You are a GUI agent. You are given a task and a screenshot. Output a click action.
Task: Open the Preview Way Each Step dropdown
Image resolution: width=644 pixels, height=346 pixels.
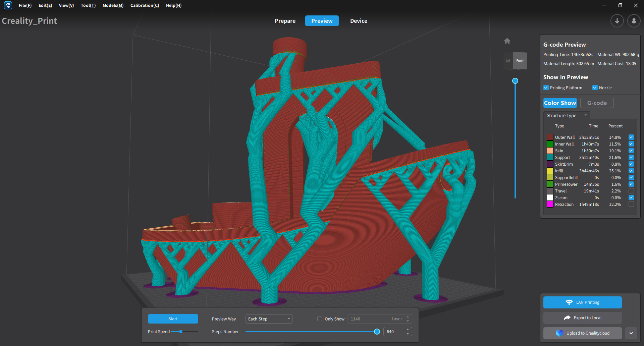(x=269, y=319)
